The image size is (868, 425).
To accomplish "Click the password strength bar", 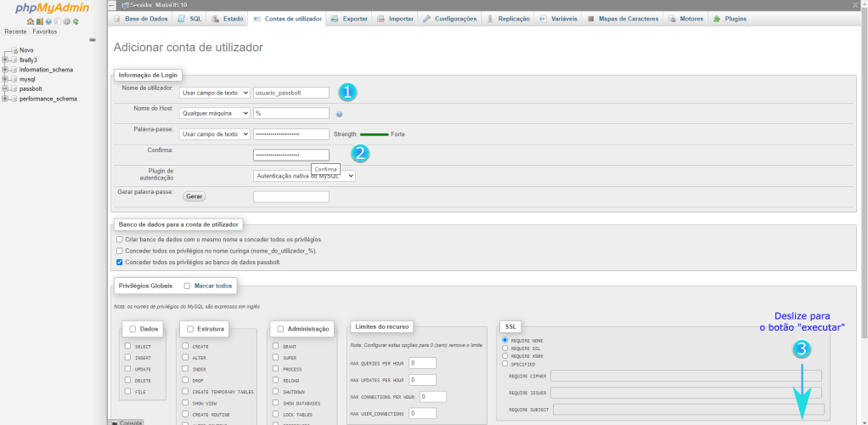I will click(x=374, y=134).
